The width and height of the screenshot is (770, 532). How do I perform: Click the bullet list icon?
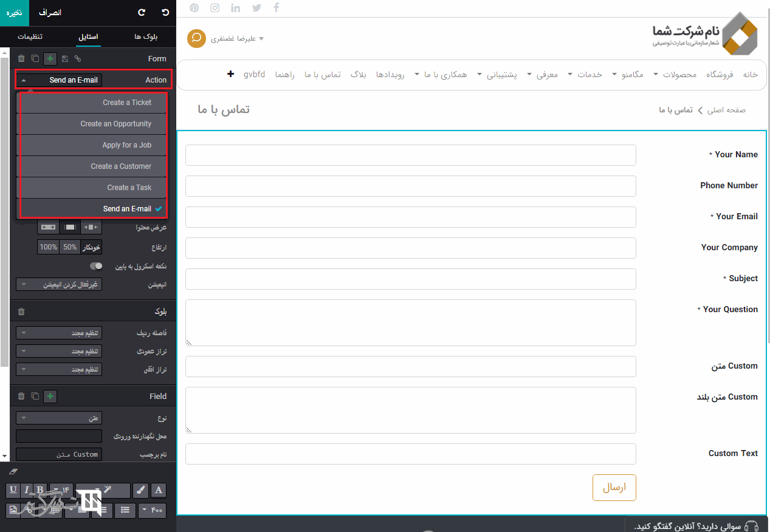pyautogui.click(x=125, y=510)
